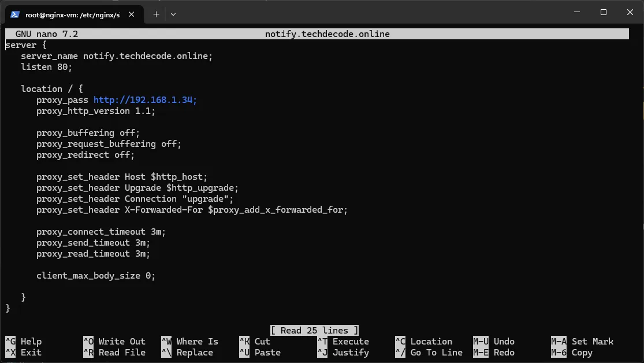Click the 'proxy_read_timeout 3m;' line

[93, 254]
